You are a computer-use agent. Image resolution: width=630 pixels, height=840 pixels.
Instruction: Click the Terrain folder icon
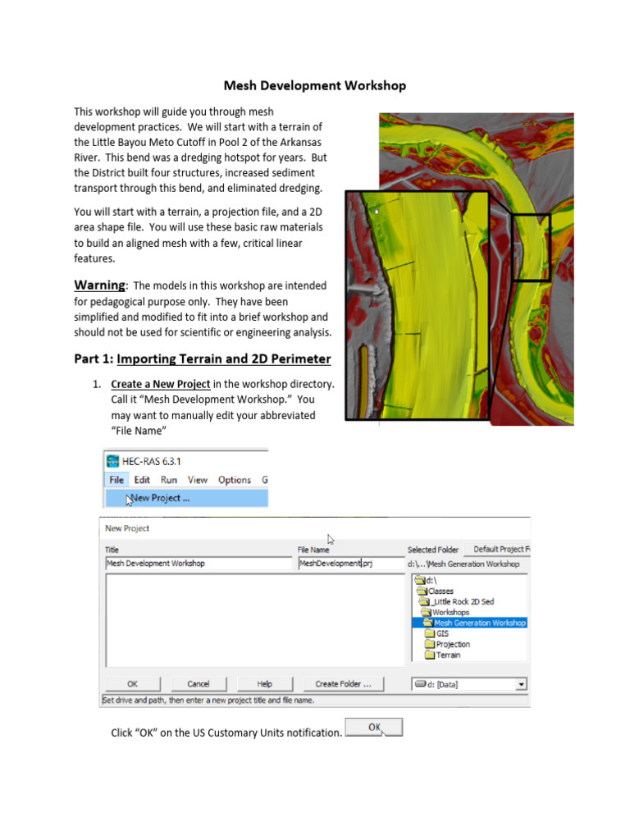pyautogui.click(x=430, y=655)
